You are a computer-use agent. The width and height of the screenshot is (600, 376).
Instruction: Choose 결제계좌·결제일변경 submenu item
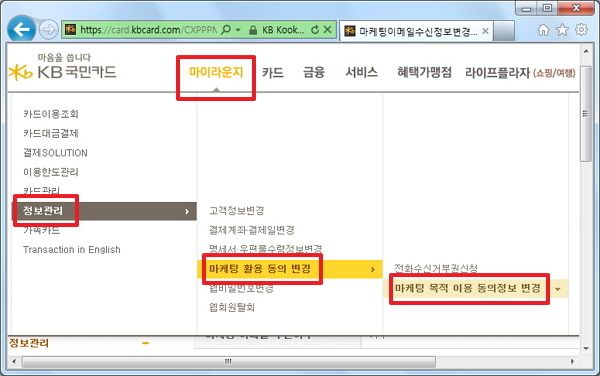point(252,230)
